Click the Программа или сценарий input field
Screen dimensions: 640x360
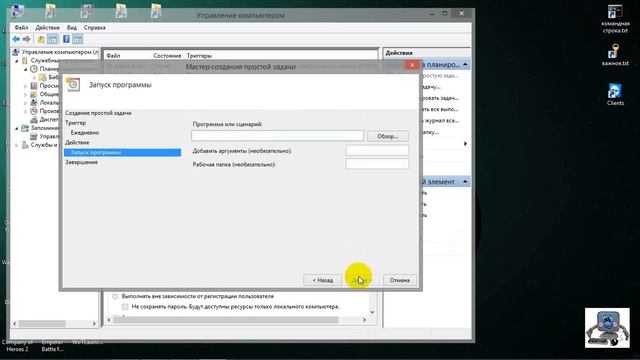pos(278,136)
